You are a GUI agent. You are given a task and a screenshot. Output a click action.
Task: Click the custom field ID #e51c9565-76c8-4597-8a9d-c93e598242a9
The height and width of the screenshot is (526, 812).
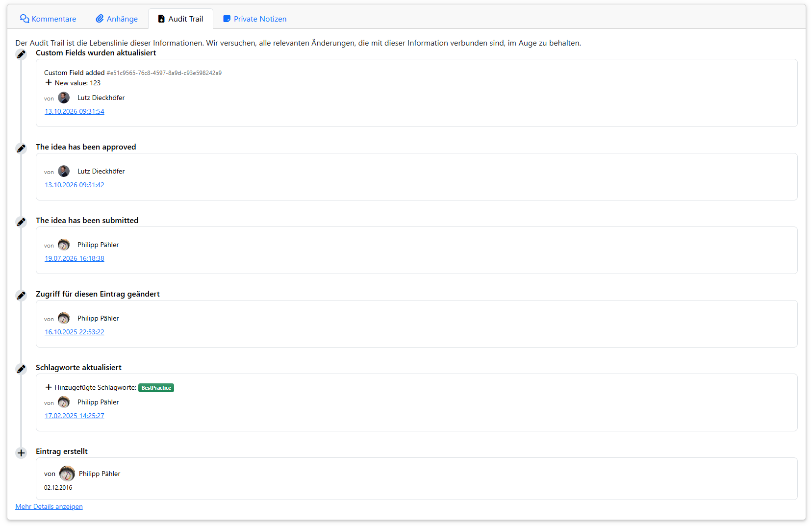point(164,73)
